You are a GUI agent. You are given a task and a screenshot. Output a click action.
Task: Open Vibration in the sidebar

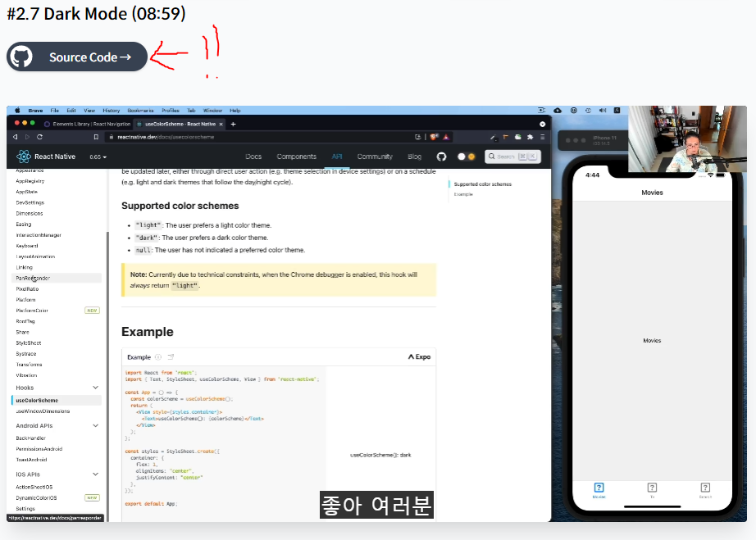click(x=26, y=375)
